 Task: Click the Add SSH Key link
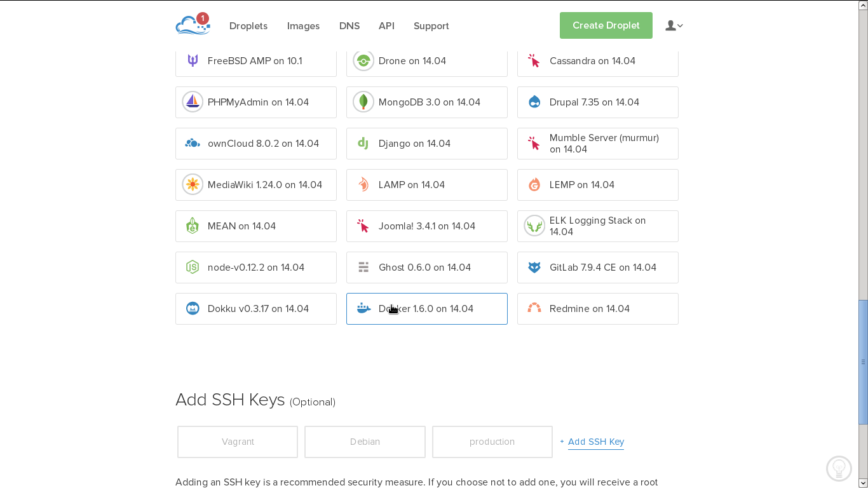click(595, 442)
